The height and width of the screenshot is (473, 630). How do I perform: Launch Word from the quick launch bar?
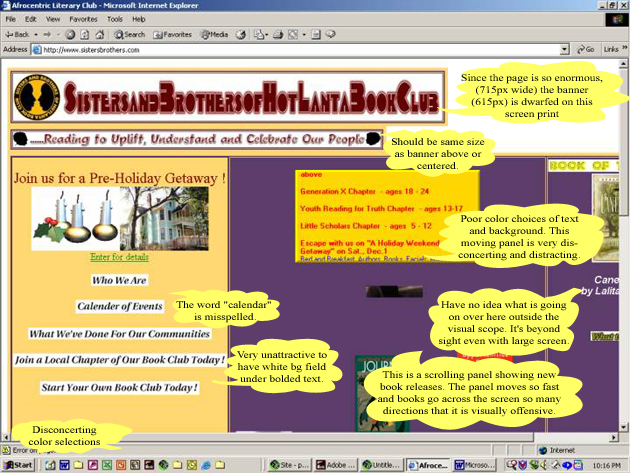(x=64, y=465)
